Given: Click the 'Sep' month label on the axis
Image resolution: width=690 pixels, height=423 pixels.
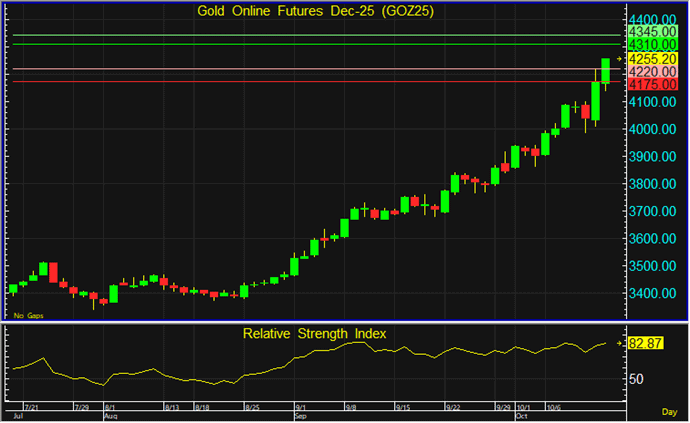Looking at the screenshot, I should coord(301,416).
